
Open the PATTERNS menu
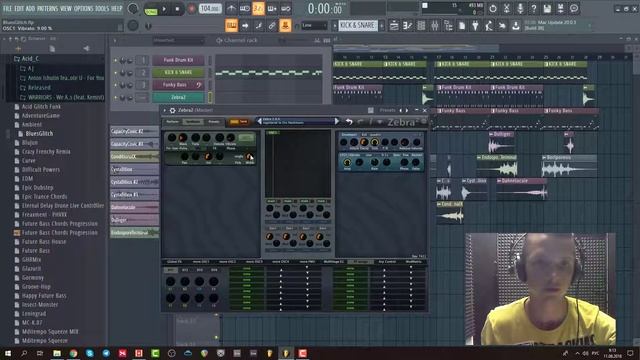pyautogui.click(x=48, y=9)
